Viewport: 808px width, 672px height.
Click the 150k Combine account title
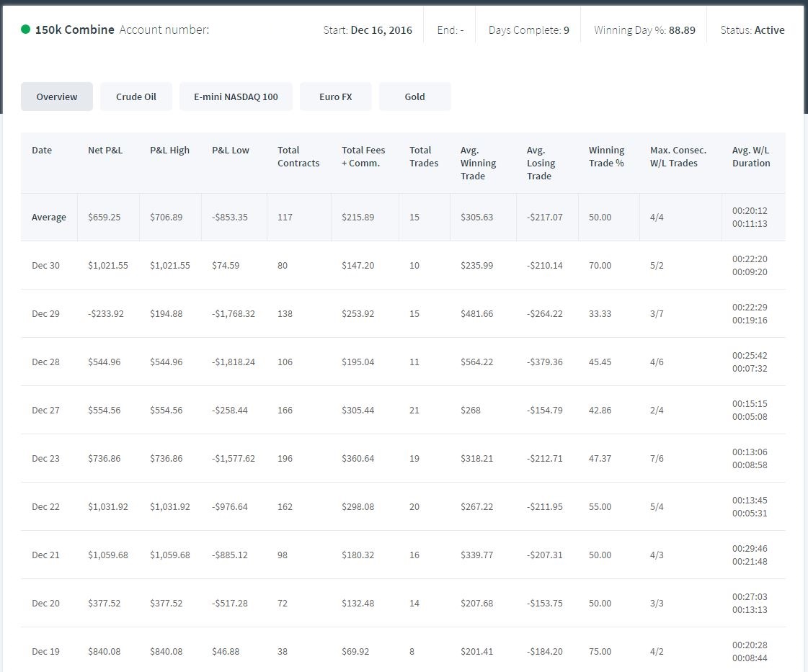[x=75, y=30]
